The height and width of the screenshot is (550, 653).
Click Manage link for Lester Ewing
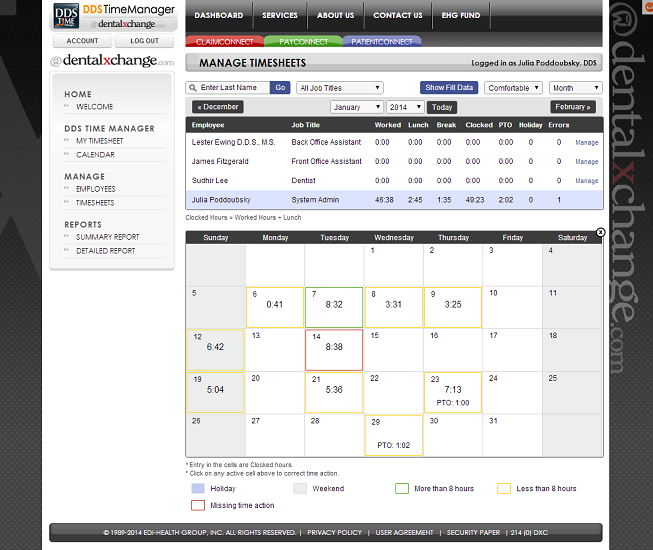coord(586,143)
